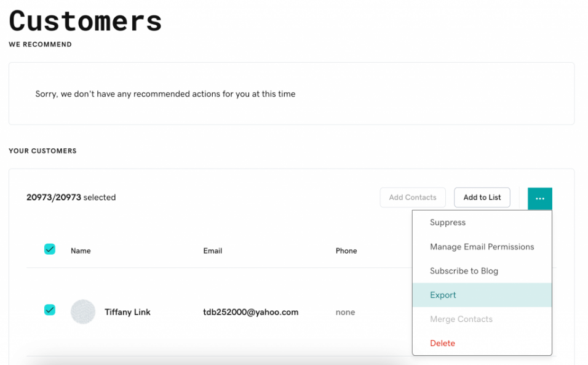Click the email tdb252000@yahoo.com
The image size is (588, 365).
click(x=250, y=313)
